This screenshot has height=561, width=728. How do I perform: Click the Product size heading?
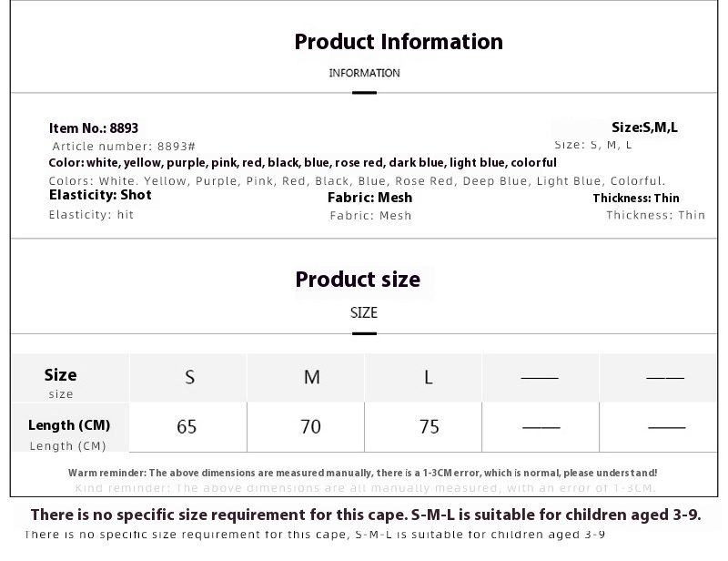point(358,280)
